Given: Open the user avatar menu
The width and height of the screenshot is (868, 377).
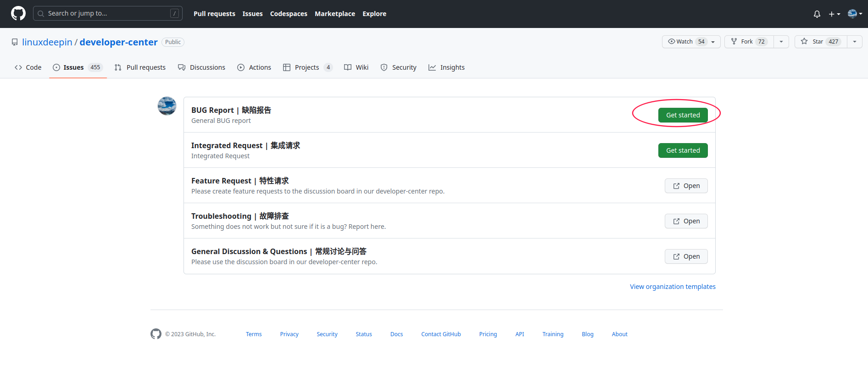Looking at the screenshot, I should [855, 14].
